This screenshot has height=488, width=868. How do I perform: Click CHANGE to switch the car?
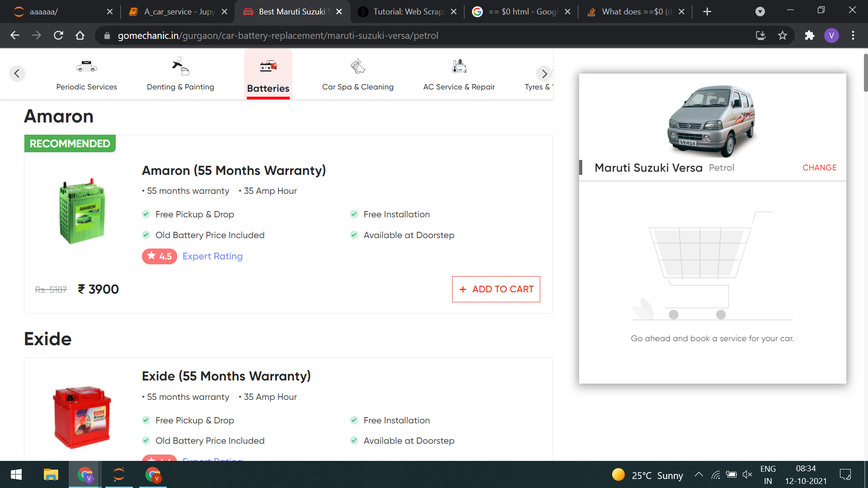click(819, 168)
